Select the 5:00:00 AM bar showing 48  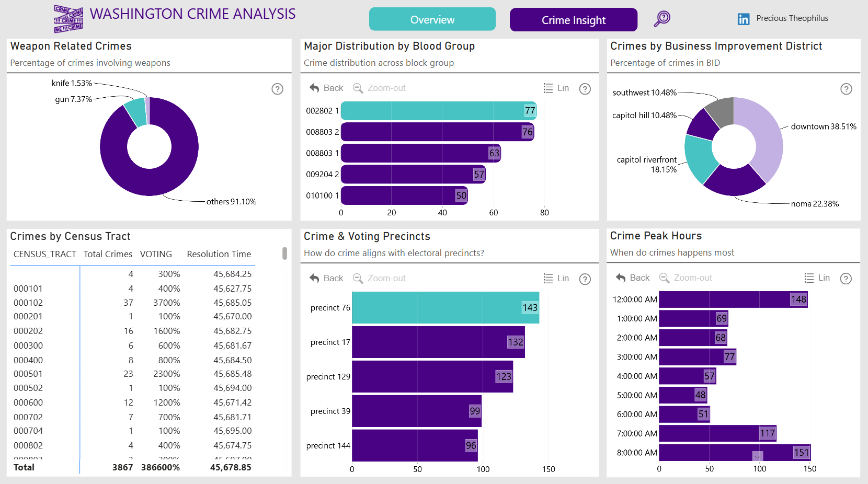683,395
